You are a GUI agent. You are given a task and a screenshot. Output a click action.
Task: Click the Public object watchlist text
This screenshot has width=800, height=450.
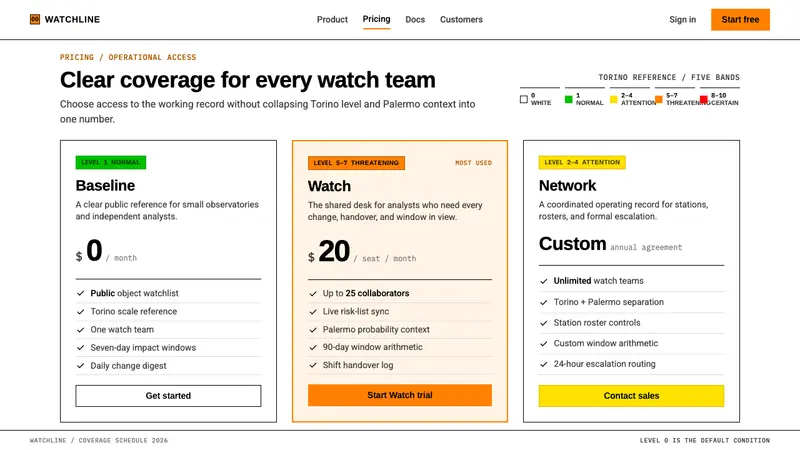pos(135,293)
